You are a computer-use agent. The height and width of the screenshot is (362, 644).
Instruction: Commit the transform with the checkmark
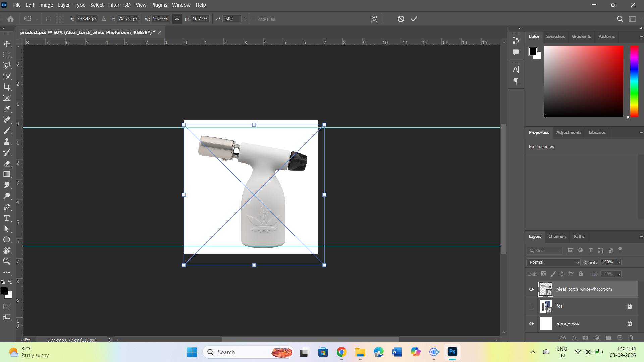tap(414, 19)
